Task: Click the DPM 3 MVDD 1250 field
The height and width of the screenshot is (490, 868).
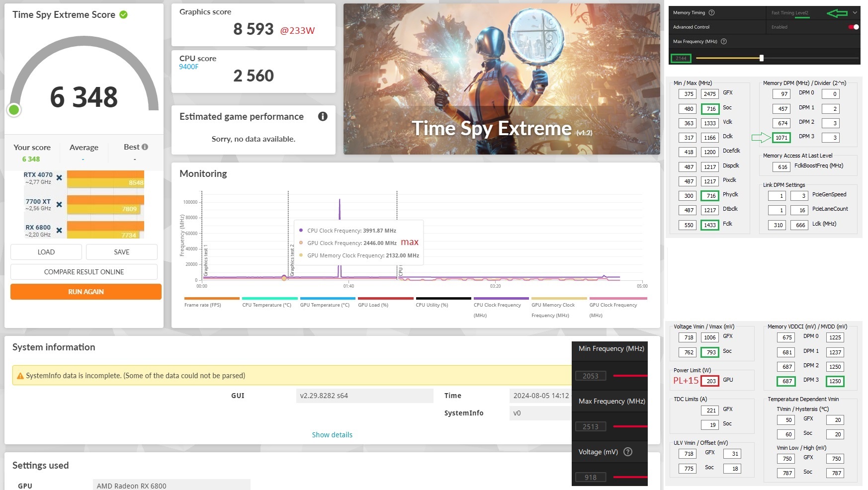Action: [x=835, y=381]
